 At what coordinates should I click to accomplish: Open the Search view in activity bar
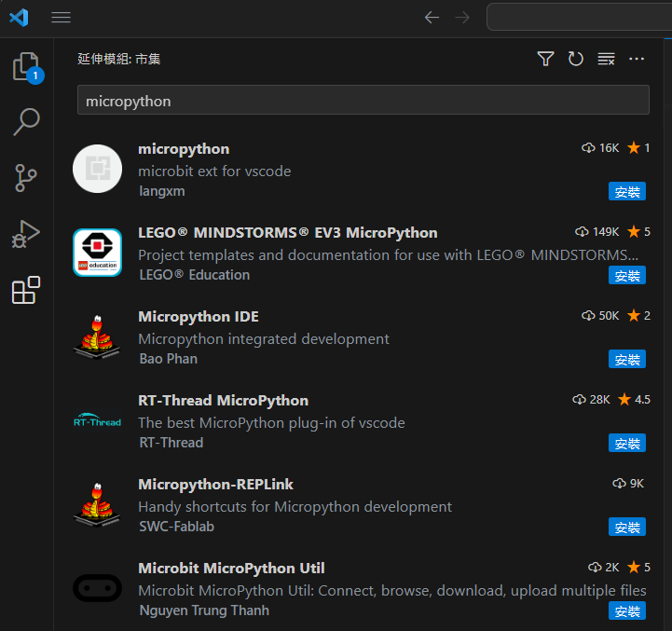[x=27, y=122]
